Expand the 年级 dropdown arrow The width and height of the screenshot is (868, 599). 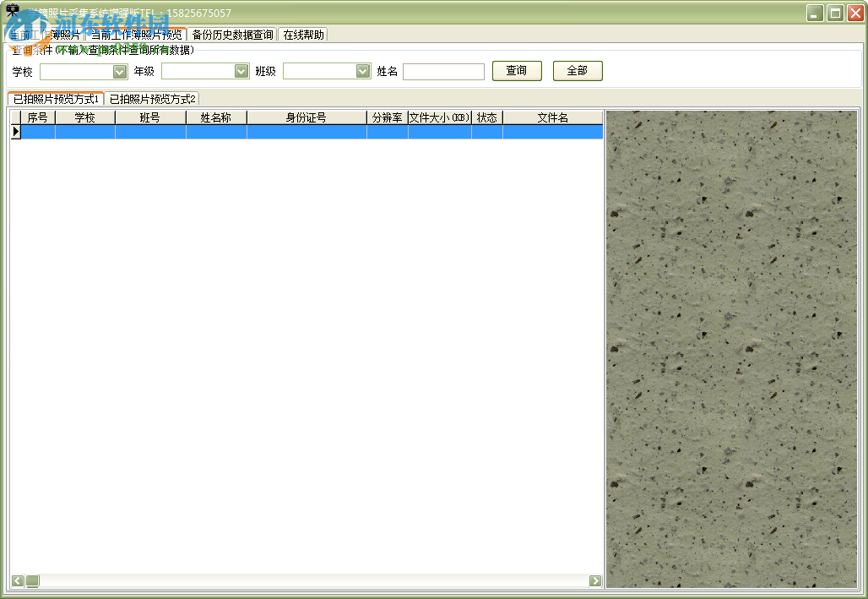[241, 71]
